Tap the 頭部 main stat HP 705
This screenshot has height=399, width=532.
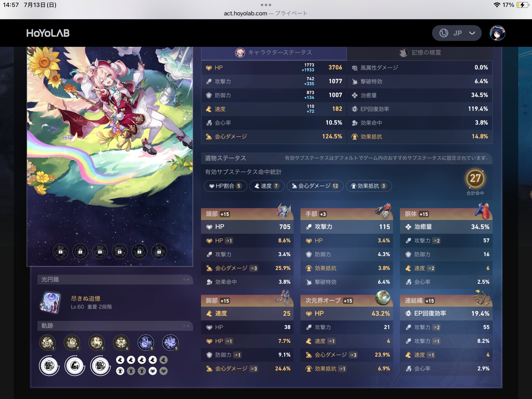tap(247, 227)
